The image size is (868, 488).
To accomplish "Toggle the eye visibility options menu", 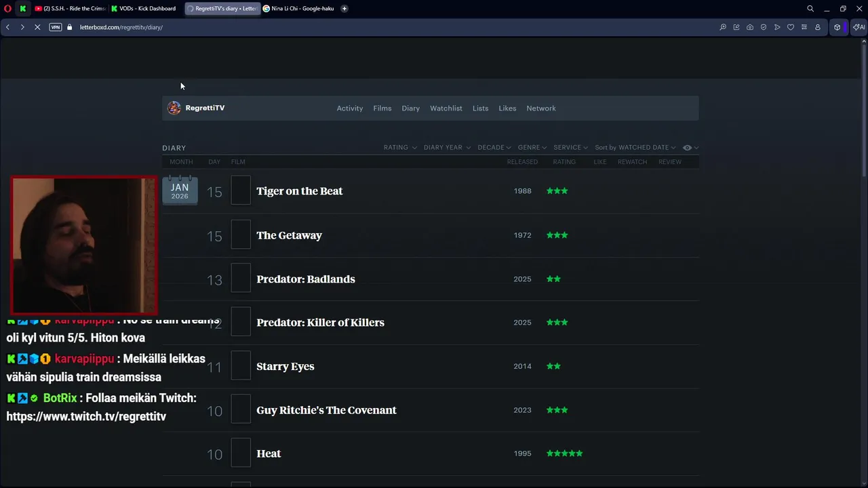I will tap(690, 147).
